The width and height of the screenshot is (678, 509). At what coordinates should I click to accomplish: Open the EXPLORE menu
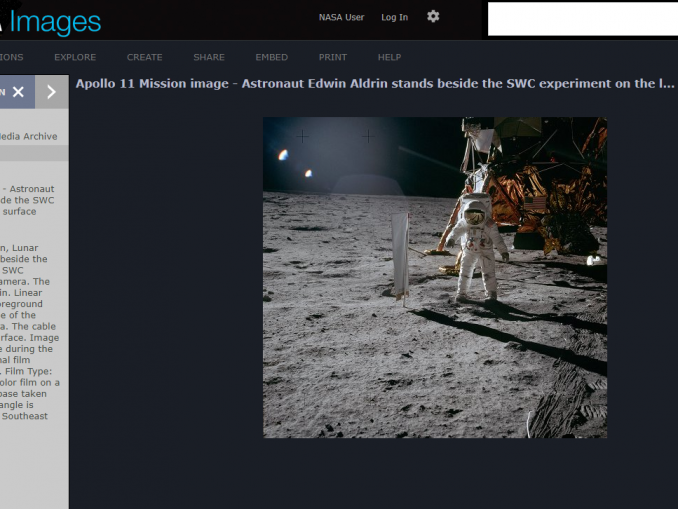75,57
